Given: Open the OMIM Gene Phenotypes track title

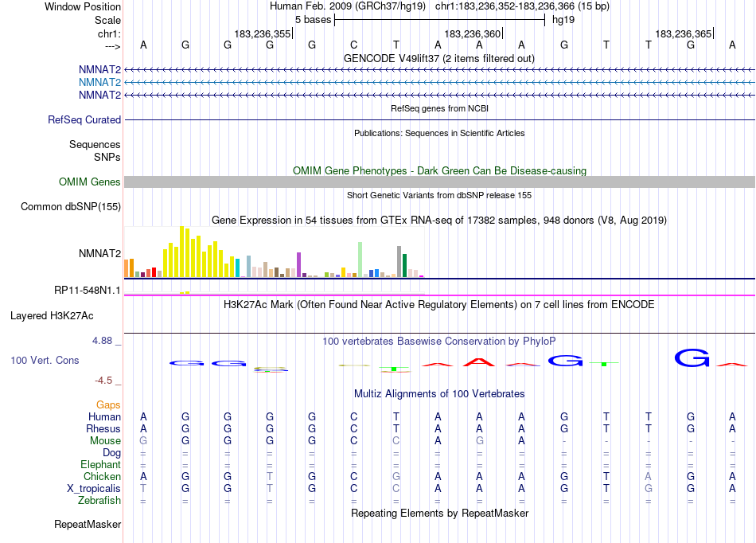Looking at the screenshot, I should 439,170.
